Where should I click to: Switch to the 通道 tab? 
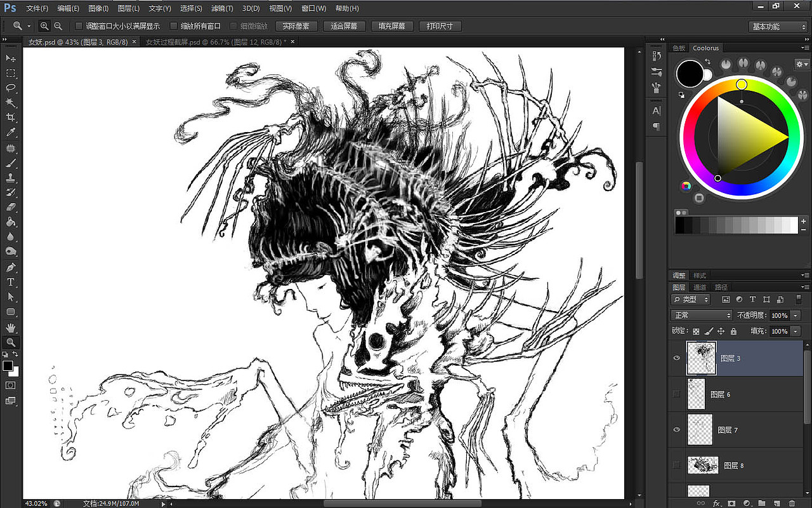pyautogui.click(x=700, y=288)
